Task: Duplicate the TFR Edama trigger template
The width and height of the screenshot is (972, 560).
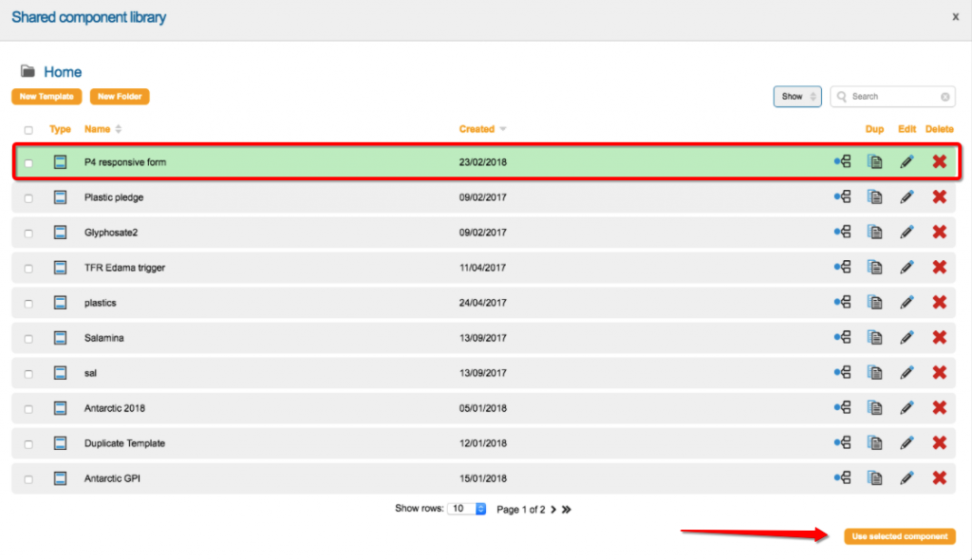Action: click(x=874, y=268)
